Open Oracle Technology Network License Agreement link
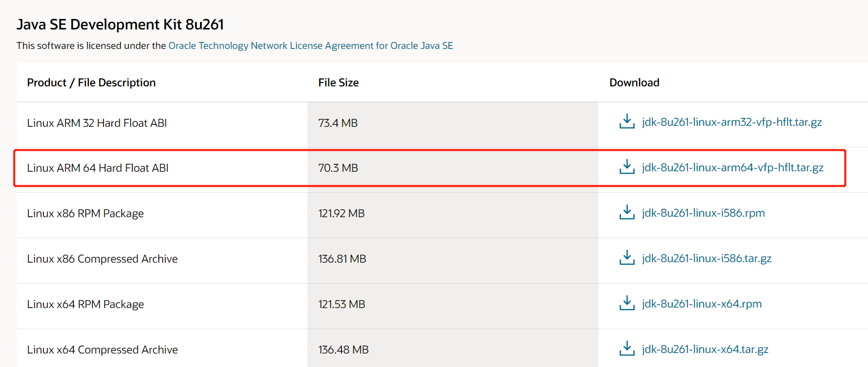 point(310,45)
